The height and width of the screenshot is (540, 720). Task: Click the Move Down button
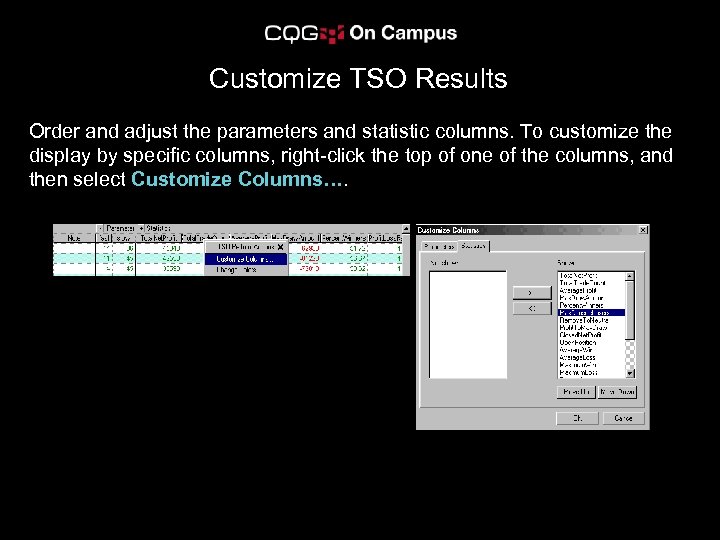point(617,392)
